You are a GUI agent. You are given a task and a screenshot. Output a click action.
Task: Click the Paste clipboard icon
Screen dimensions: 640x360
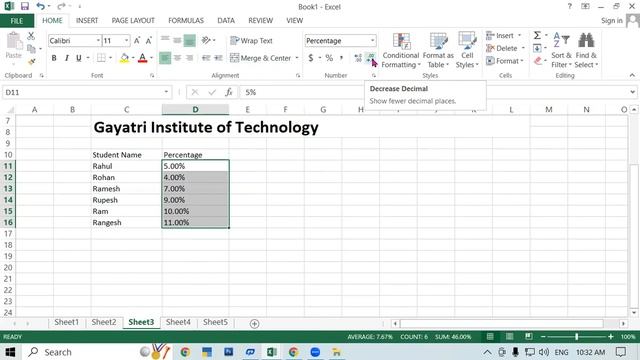[14, 41]
